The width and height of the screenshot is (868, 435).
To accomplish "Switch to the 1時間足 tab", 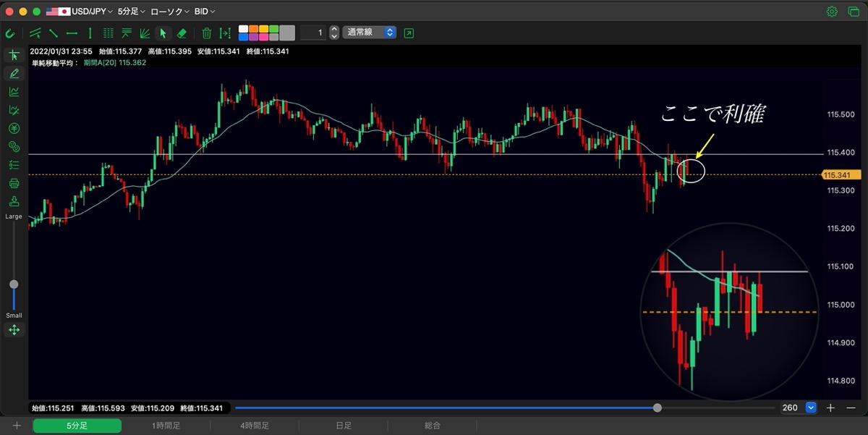I will [166, 426].
